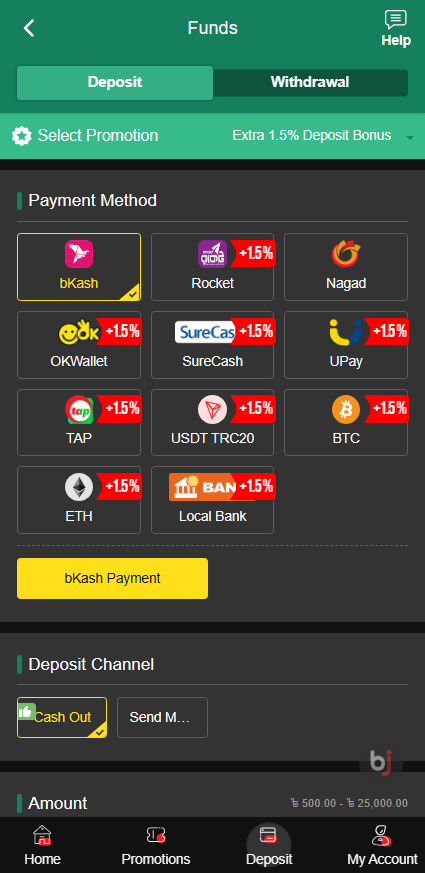Select the Rocket payment icon
This screenshot has height=873, width=425.
click(212, 253)
